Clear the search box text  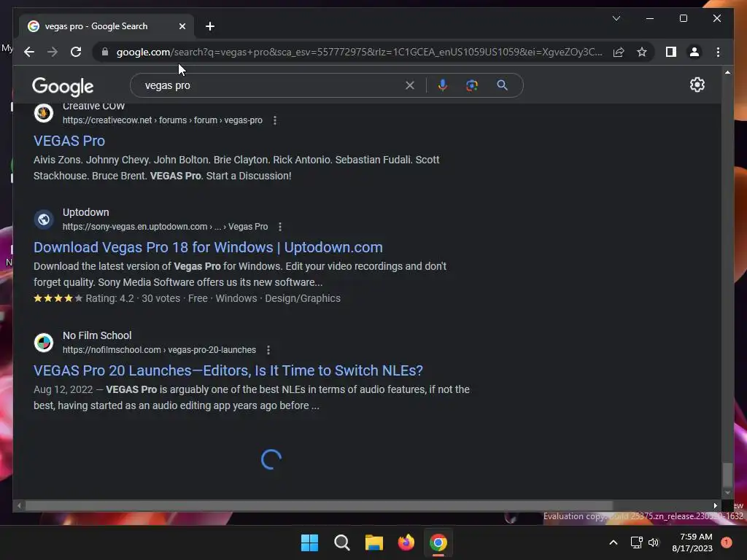tap(410, 86)
